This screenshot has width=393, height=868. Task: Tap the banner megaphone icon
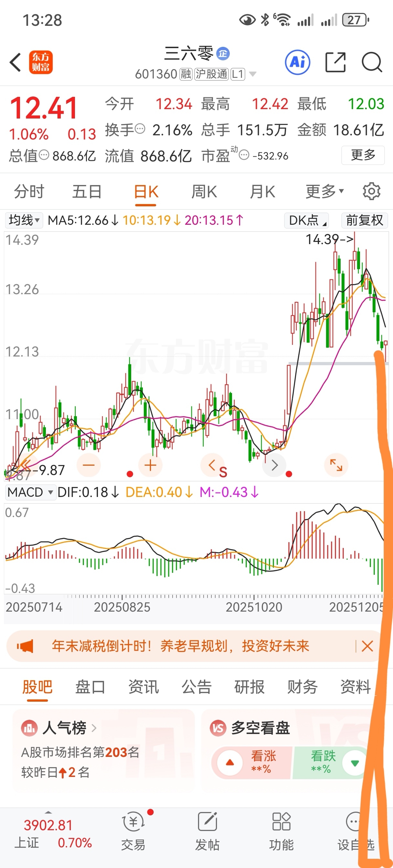tap(25, 646)
